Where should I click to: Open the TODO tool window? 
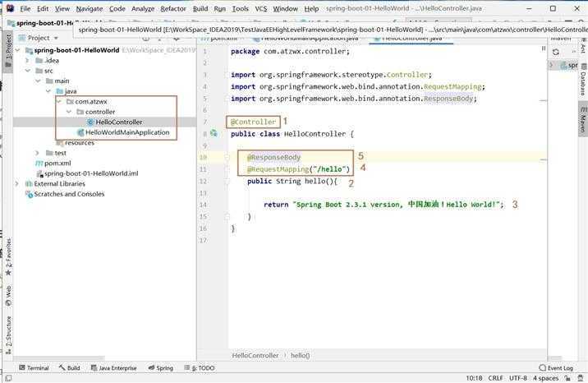199,368
